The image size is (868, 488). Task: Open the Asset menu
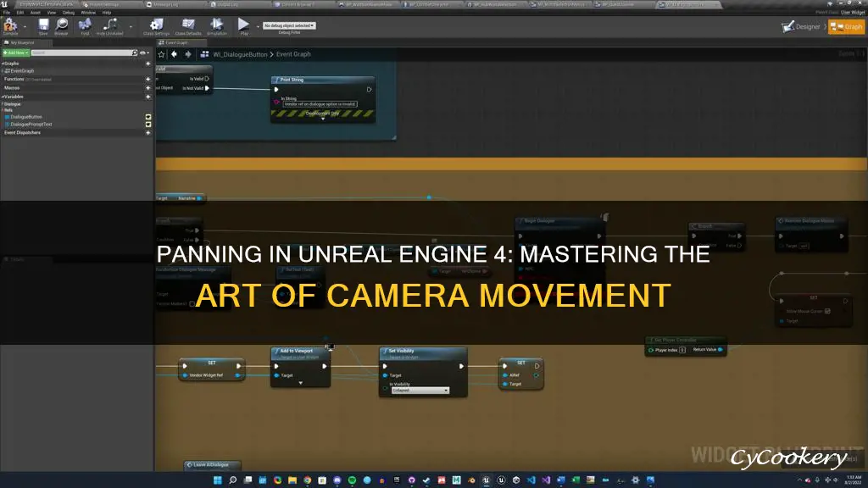[x=36, y=12]
